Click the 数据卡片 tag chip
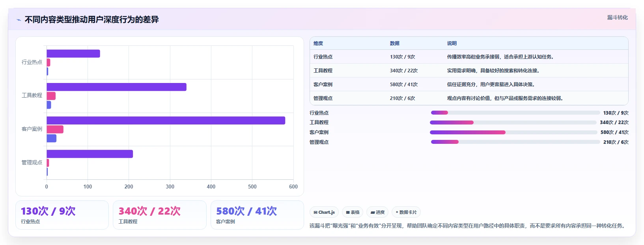The height and width of the screenshot is (245, 644). point(406,212)
